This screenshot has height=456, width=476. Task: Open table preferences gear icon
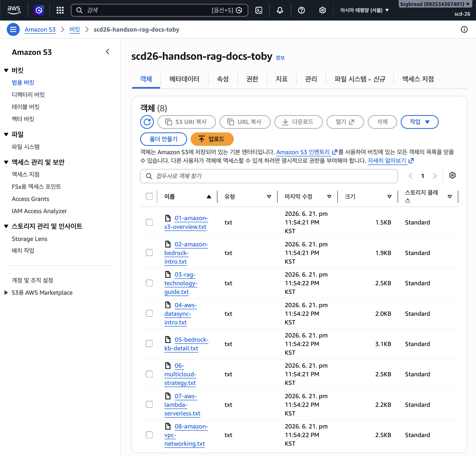(452, 176)
